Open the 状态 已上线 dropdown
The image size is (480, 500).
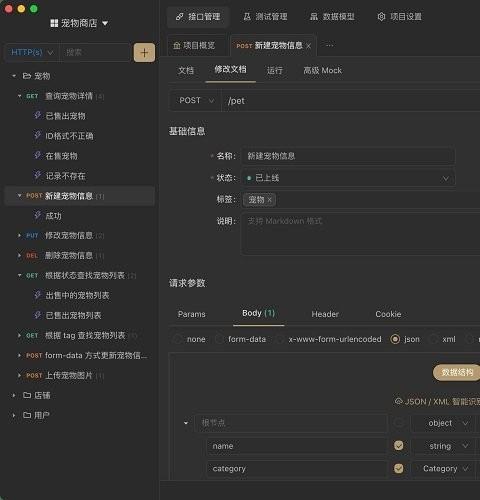(348, 178)
